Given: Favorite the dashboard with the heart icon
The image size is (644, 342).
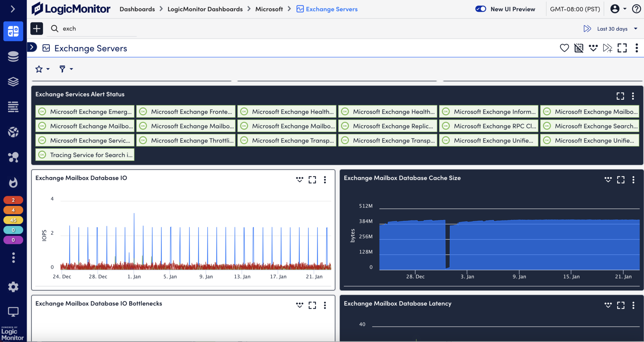Looking at the screenshot, I should click(564, 48).
